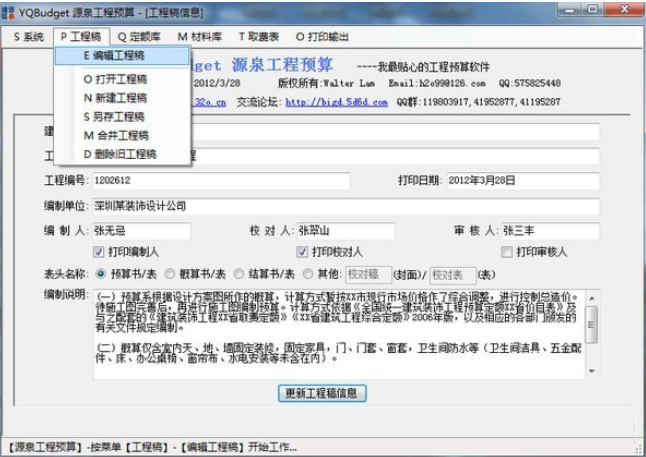Select the 其他 radio button
Screen dimensions: 646x457
tap(307, 274)
